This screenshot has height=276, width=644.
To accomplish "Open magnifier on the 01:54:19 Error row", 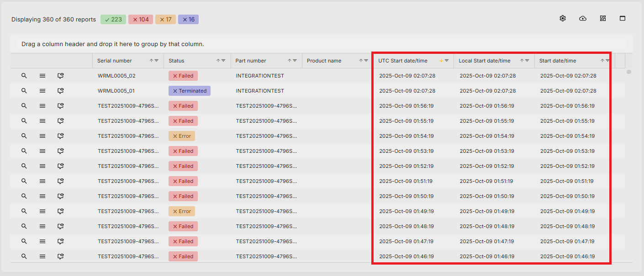I will [x=24, y=136].
